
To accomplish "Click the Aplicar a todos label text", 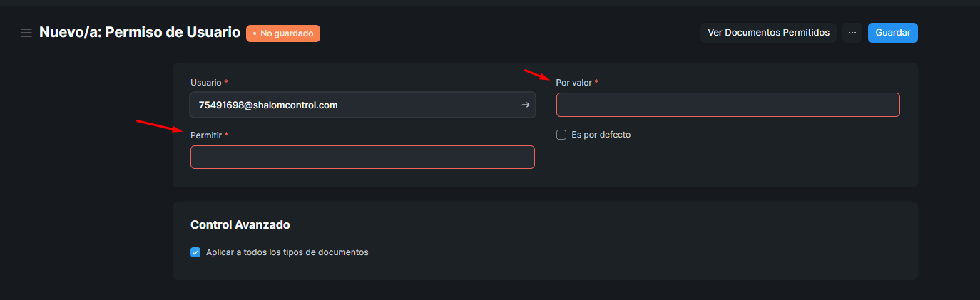I will (287, 252).
